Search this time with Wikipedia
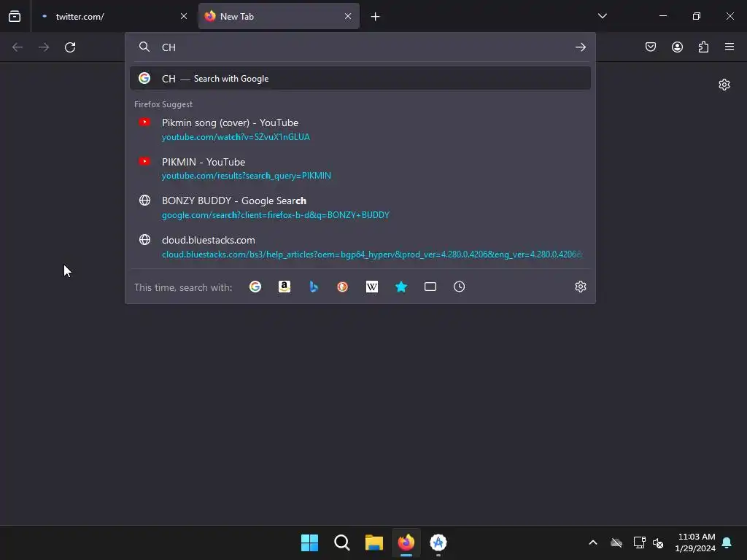 [372, 287]
